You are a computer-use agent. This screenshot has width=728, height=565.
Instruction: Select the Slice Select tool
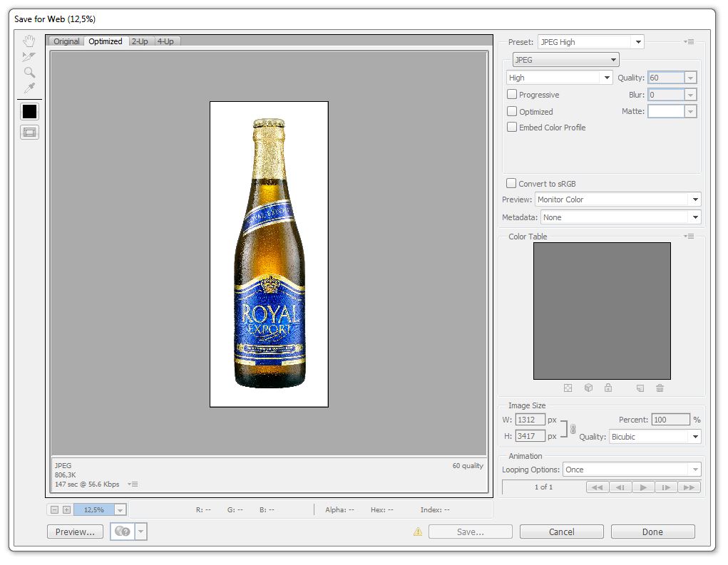[29, 56]
